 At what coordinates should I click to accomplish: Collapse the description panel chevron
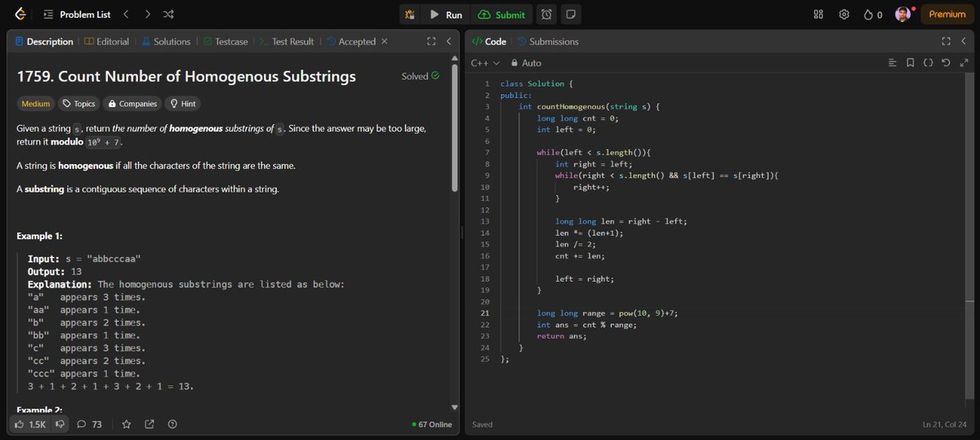click(448, 42)
